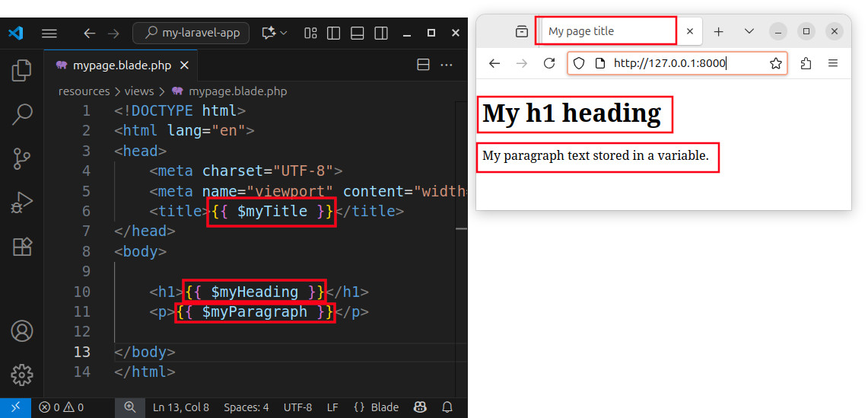Reload the browser page
Image resolution: width=868 pixels, height=418 pixels.
pos(549,63)
